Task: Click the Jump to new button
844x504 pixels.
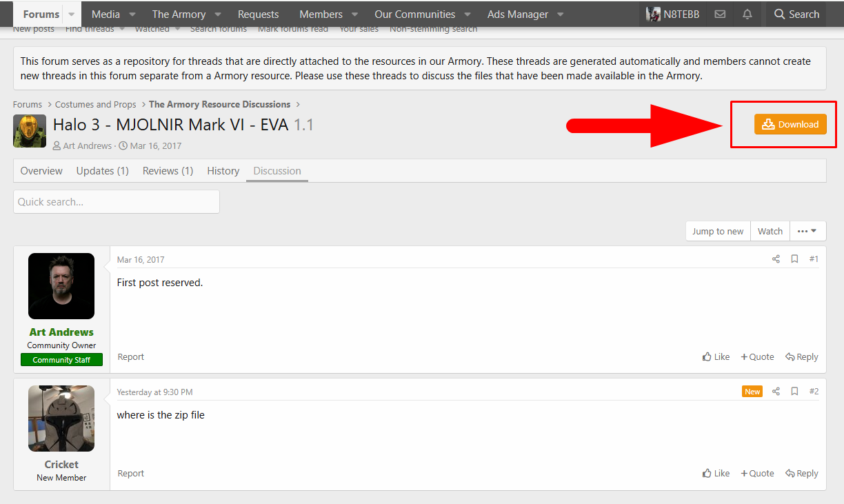Action: [718, 231]
